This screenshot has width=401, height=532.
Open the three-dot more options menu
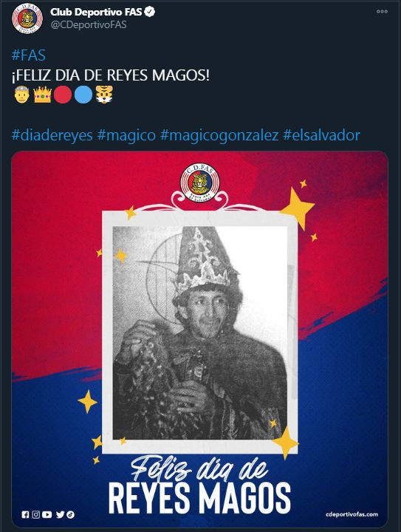pyautogui.click(x=382, y=12)
